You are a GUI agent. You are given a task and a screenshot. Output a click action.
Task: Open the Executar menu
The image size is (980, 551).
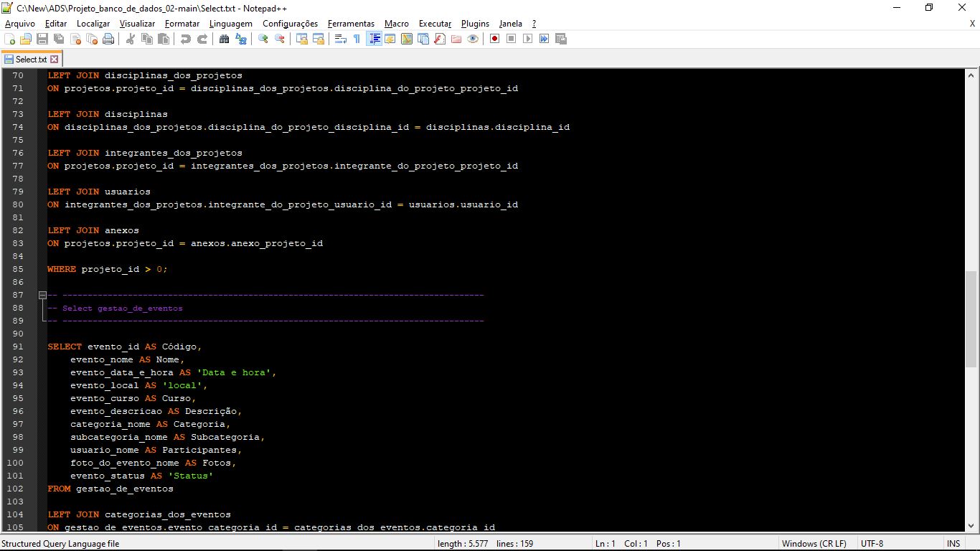click(x=435, y=24)
